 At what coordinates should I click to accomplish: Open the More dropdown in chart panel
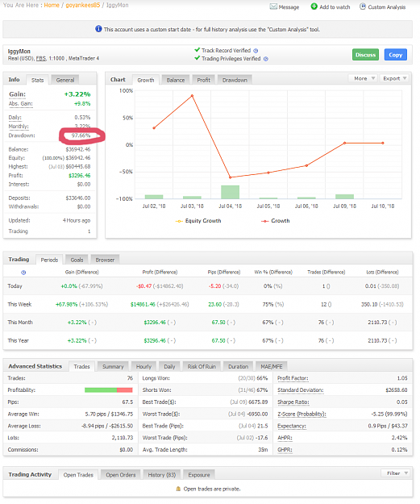(x=363, y=78)
